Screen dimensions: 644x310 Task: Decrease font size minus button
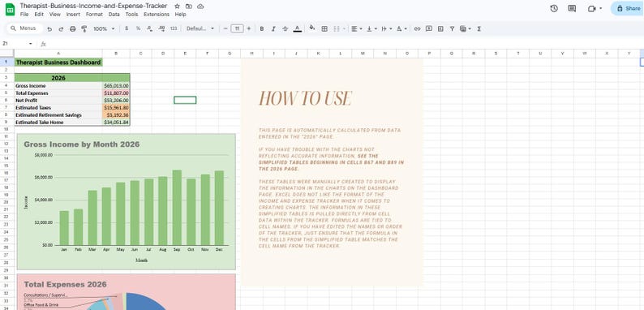point(225,28)
